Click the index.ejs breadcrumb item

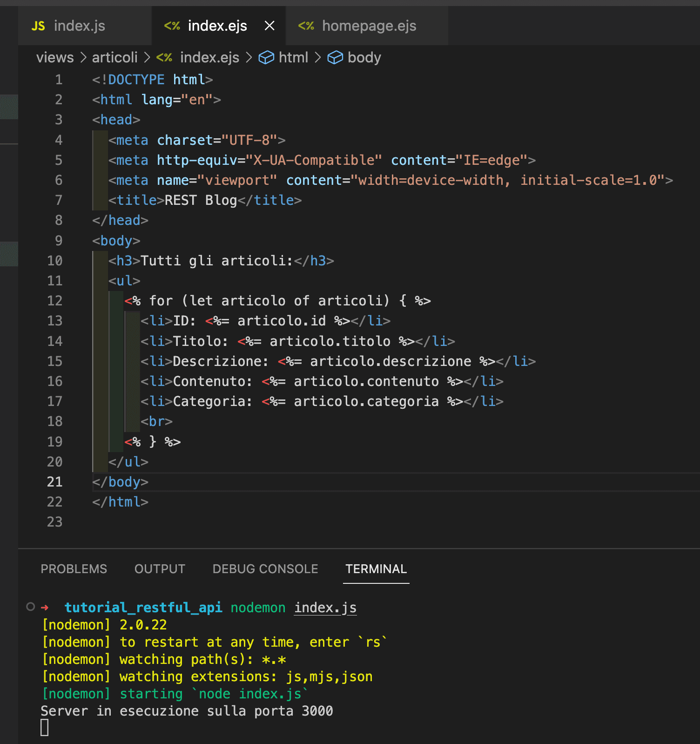(209, 57)
